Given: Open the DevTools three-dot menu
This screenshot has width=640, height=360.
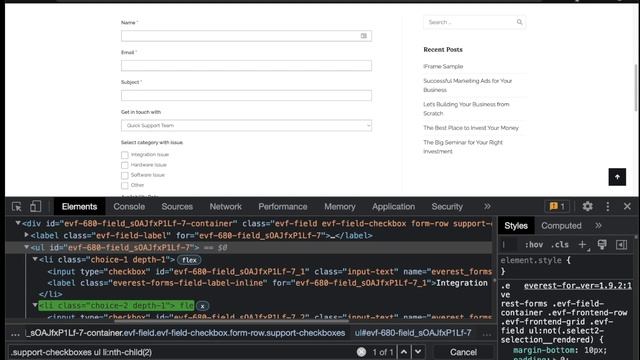Looking at the screenshot, I should [608, 207].
